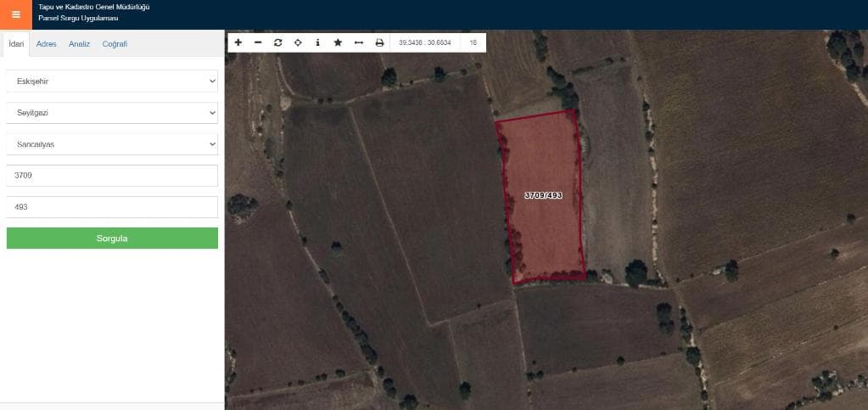Activate the locate crosshair tool
The image size is (868, 410).
[x=298, y=42]
